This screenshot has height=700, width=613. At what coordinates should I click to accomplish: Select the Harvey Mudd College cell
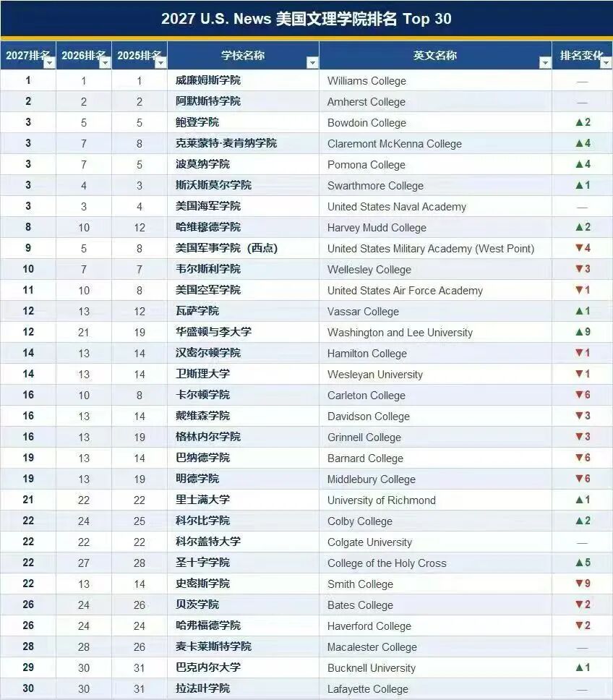[x=435, y=228]
